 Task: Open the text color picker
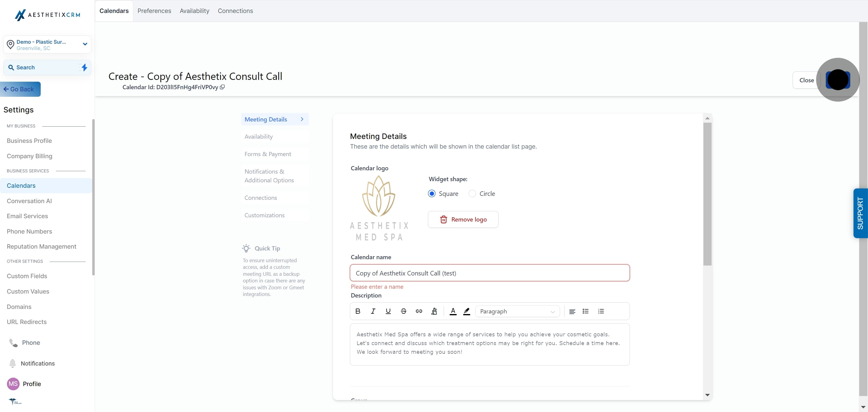pyautogui.click(x=453, y=311)
